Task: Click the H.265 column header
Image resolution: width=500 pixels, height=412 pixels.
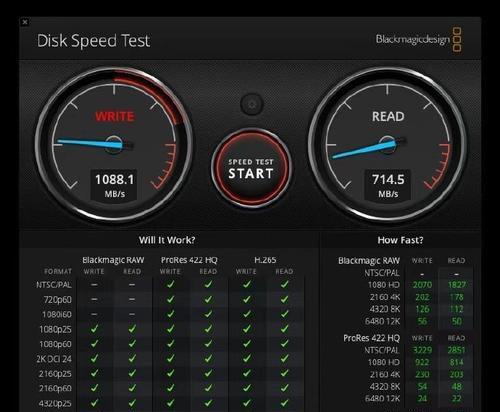Action: pyautogui.click(x=265, y=260)
